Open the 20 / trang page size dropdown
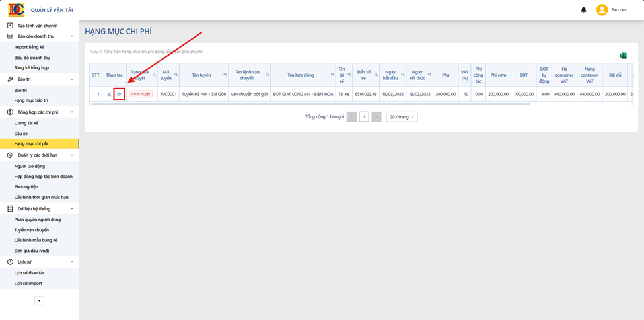This screenshot has width=644, height=320. click(402, 117)
